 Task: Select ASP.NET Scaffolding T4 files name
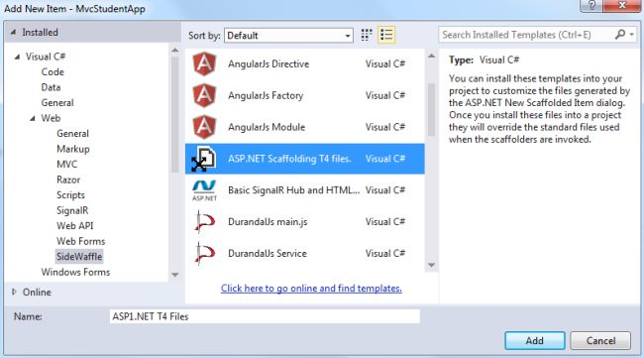289,159
